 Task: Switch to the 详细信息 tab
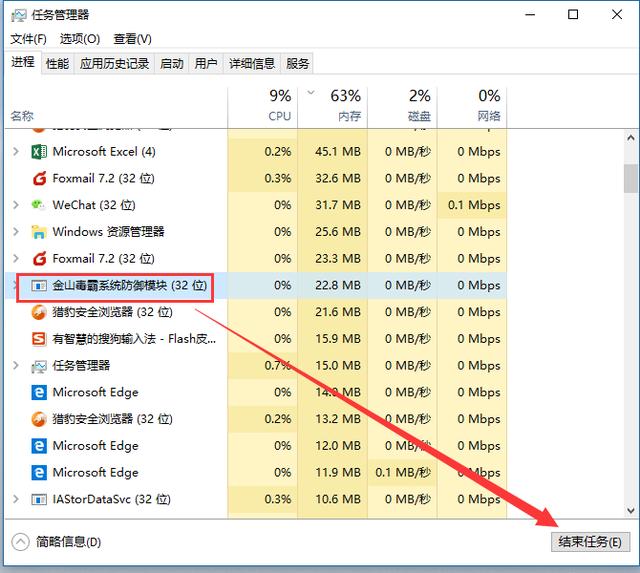pyautogui.click(x=252, y=64)
